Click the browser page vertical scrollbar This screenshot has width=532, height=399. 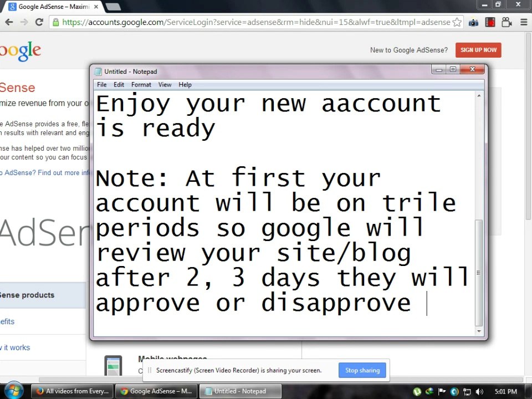[x=528, y=126]
